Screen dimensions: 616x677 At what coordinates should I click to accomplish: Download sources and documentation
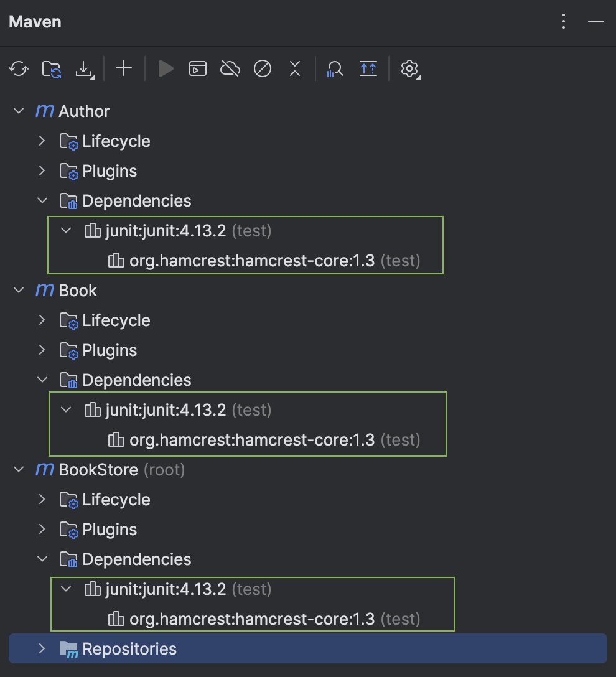click(85, 68)
